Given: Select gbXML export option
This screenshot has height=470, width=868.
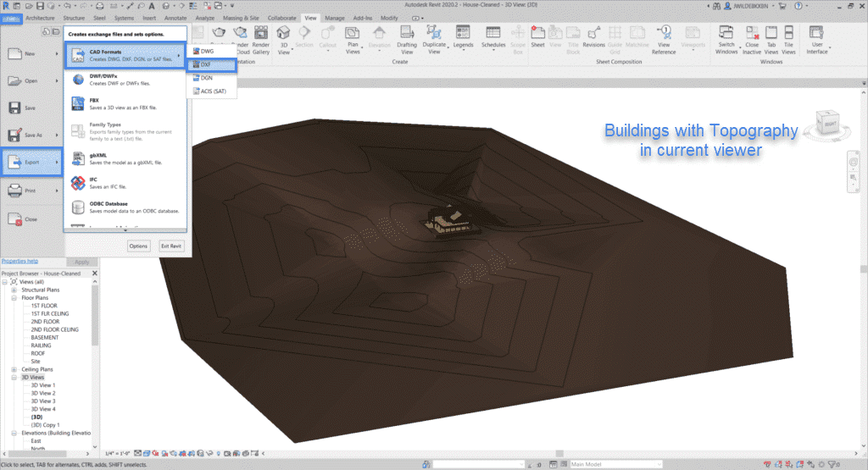Looking at the screenshot, I should click(125, 158).
